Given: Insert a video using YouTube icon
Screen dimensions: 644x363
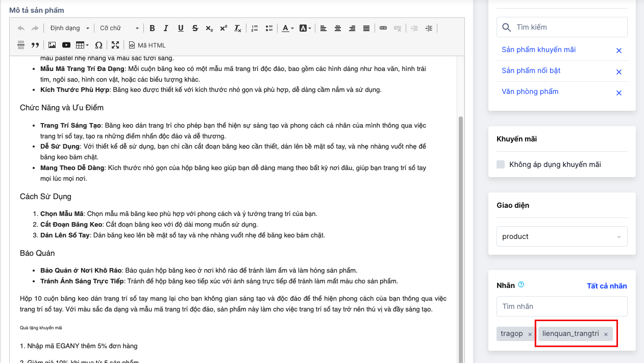Looking at the screenshot, I should point(66,45).
